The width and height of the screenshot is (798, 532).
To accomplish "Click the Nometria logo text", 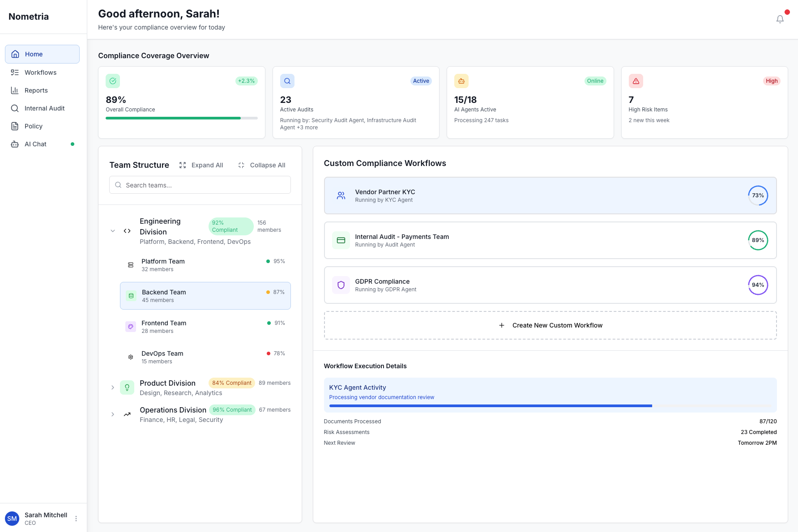I will point(29,17).
